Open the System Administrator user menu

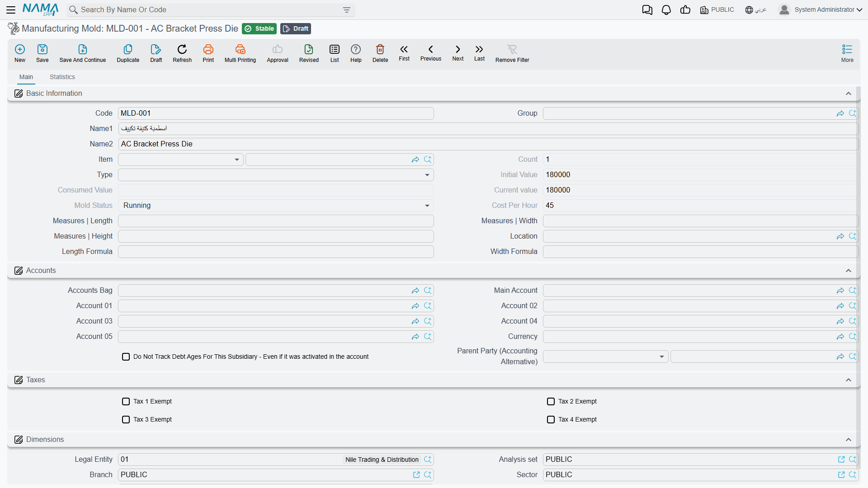[x=821, y=9]
